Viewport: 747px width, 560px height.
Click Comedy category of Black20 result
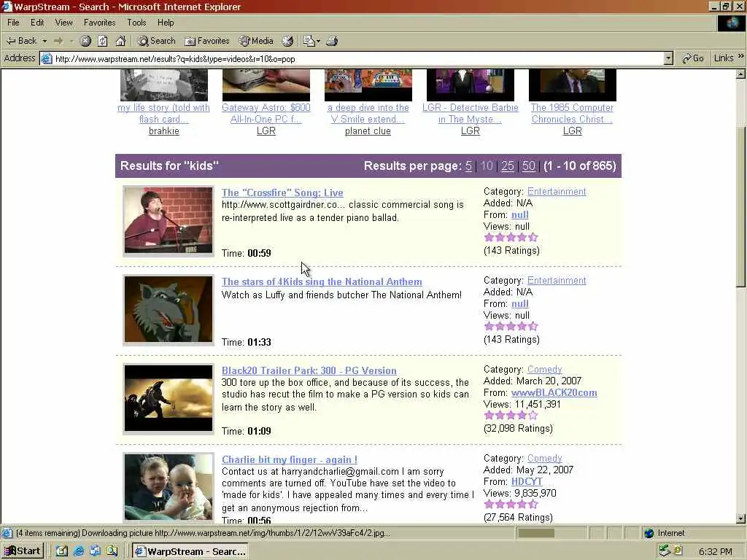pyautogui.click(x=544, y=370)
